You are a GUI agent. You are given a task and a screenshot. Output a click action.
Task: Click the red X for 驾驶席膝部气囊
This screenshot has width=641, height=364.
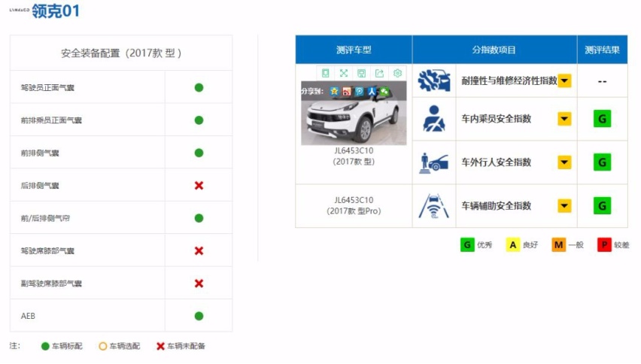tap(199, 251)
